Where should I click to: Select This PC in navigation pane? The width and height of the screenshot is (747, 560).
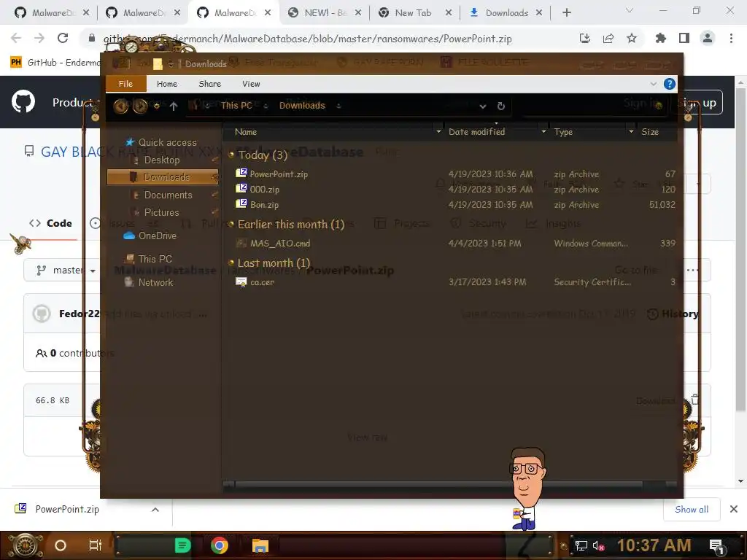[149, 259]
